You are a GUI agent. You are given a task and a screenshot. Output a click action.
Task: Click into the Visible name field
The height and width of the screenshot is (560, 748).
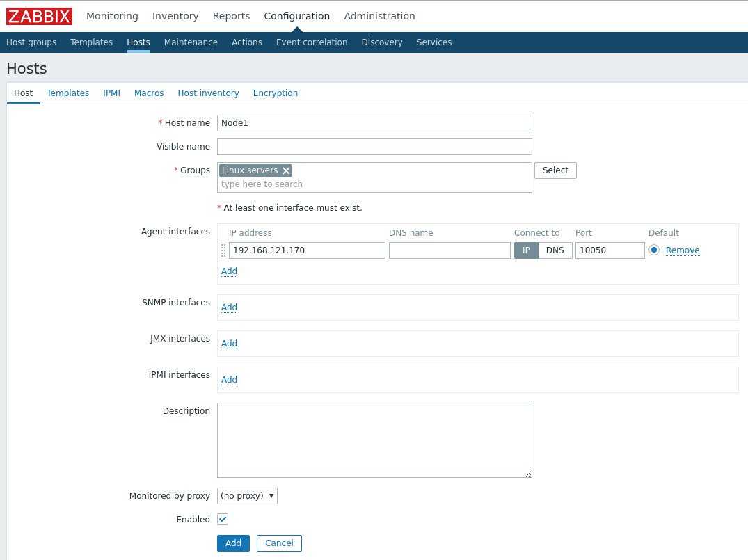374,147
